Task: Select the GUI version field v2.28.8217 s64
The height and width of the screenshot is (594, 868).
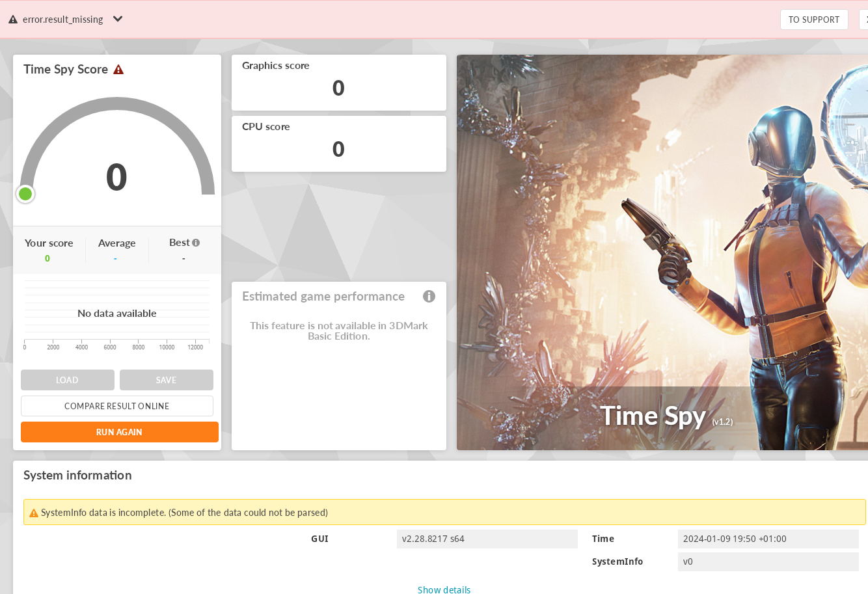Action: pos(487,539)
